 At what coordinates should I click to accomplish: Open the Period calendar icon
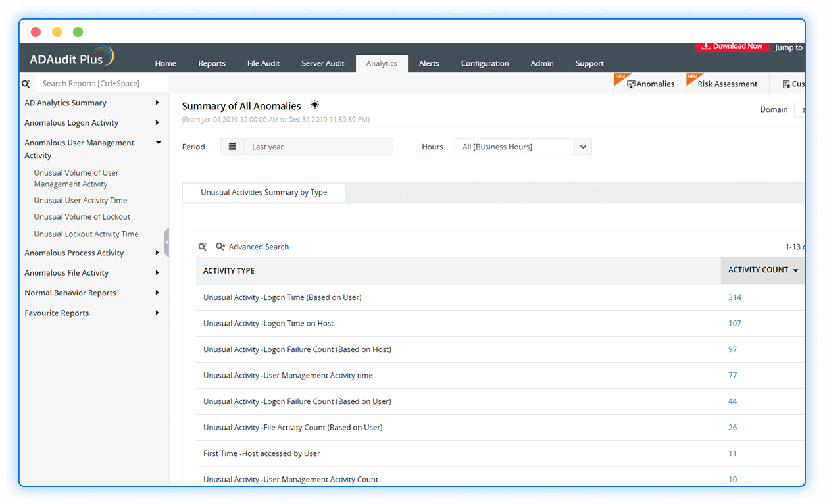point(232,147)
